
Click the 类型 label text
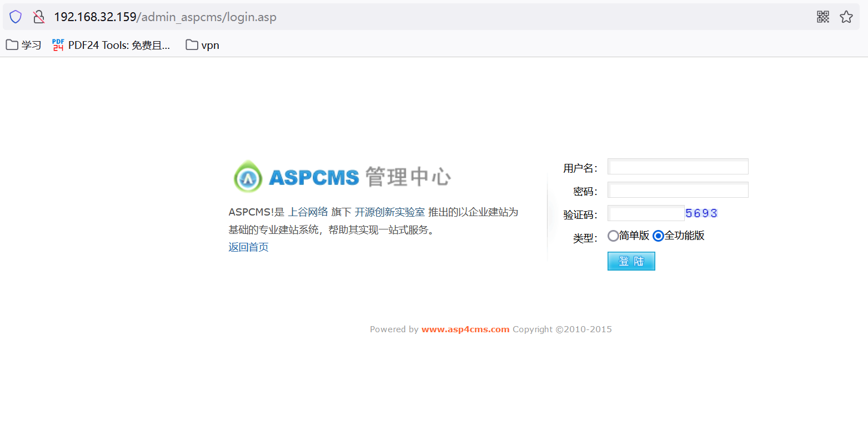point(585,238)
